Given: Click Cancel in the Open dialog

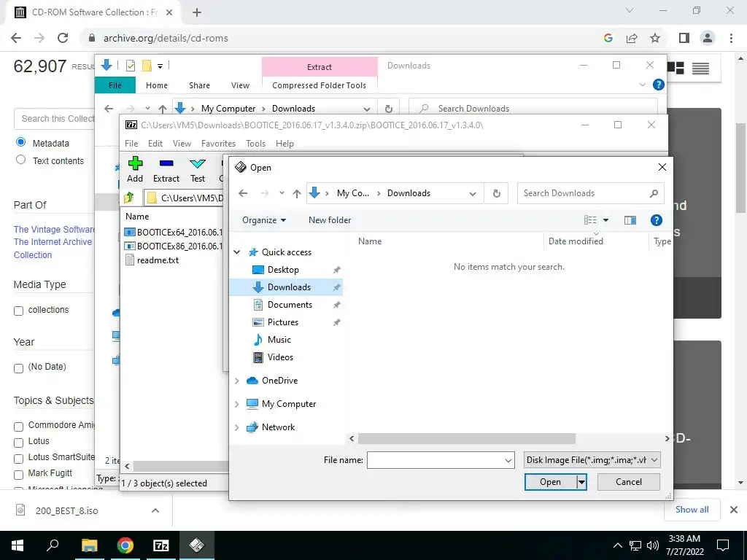Looking at the screenshot, I should pos(628,482).
